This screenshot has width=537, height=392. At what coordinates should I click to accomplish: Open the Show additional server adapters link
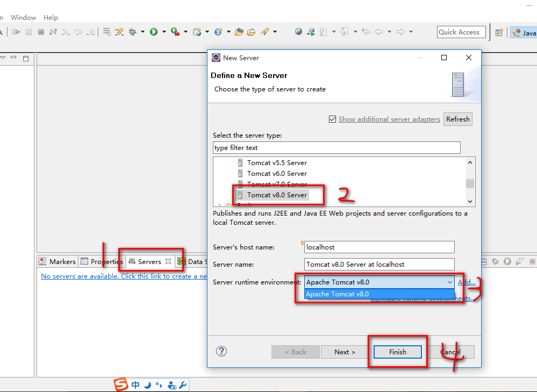(389, 119)
